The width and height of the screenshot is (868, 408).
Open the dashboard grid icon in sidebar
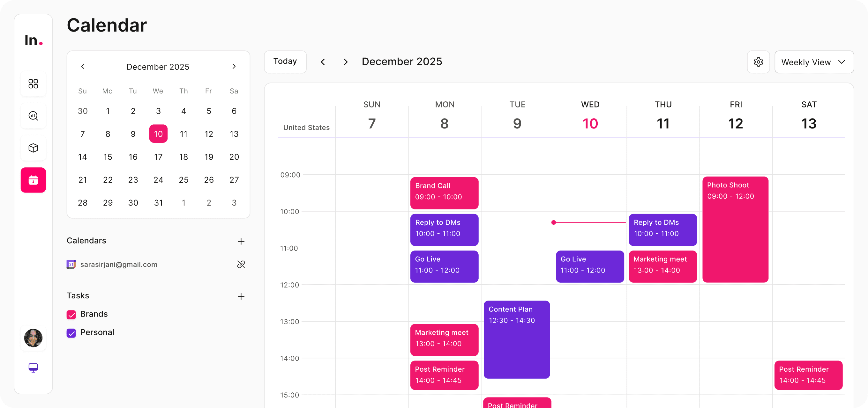(x=33, y=84)
